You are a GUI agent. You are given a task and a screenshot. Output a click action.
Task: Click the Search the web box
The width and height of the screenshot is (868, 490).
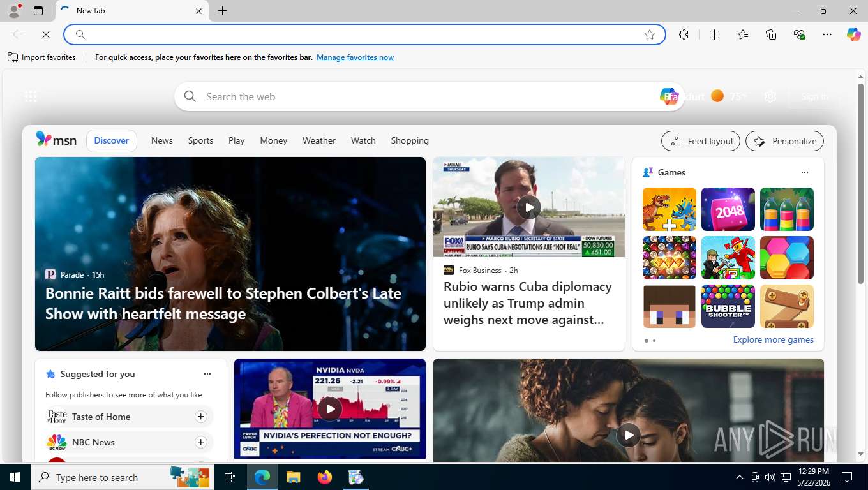[429, 96]
